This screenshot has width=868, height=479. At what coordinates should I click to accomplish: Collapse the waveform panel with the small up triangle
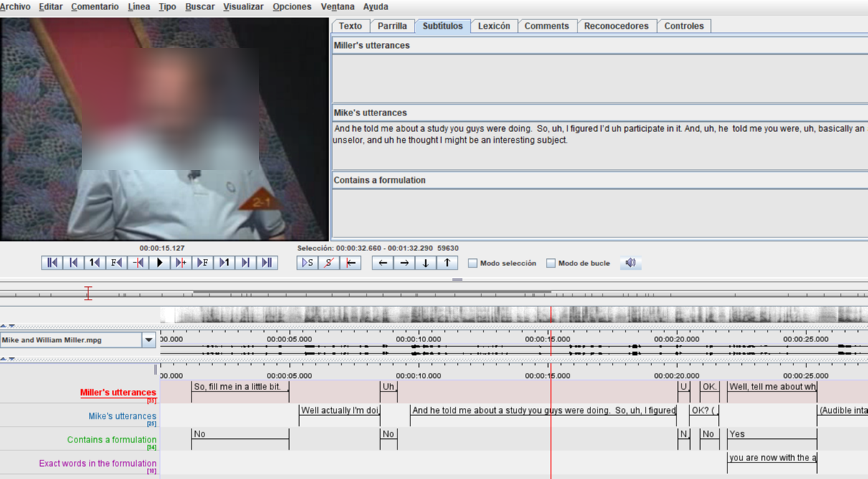4,326
